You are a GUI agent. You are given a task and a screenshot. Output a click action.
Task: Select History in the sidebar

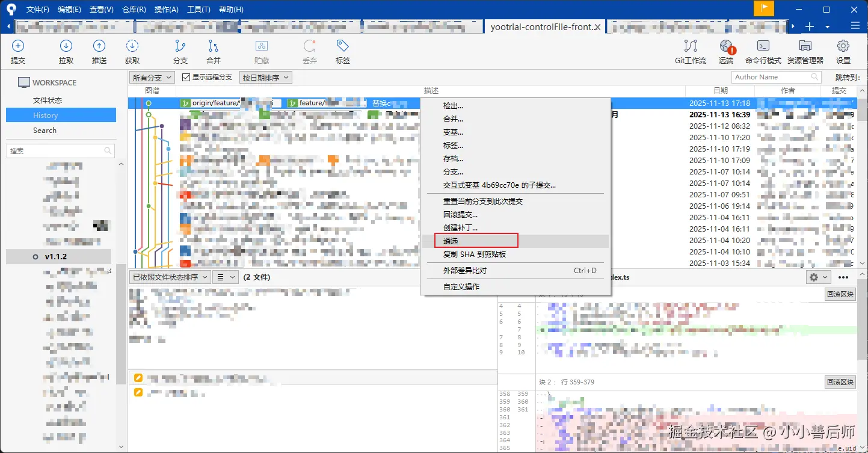[61, 116]
